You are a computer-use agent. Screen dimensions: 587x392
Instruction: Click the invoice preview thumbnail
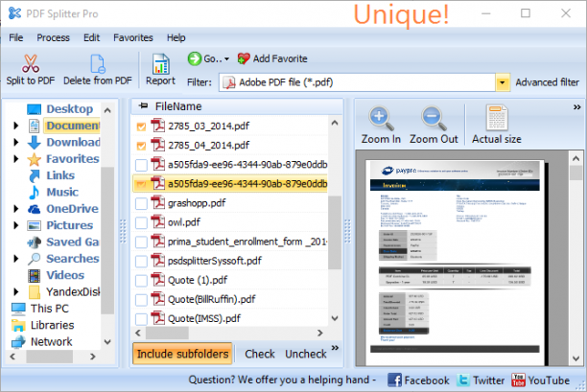click(x=455, y=262)
